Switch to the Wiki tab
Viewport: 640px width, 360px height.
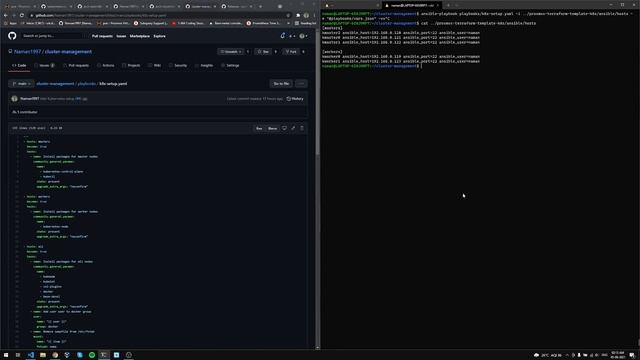(x=155, y=65)
